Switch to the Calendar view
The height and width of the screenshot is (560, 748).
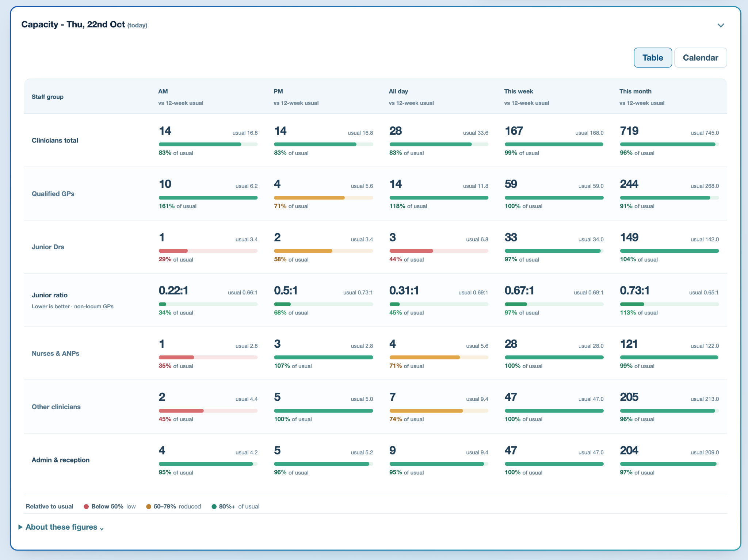coord(701,58)
